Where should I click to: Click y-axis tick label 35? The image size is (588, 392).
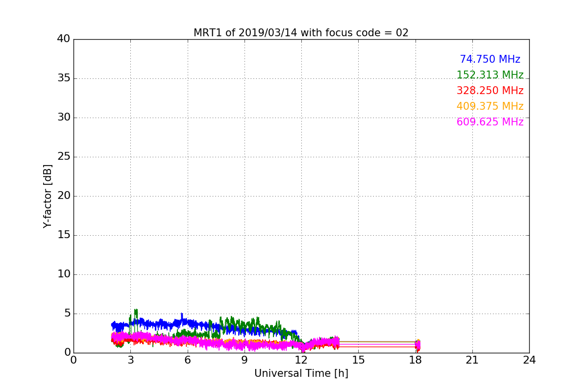64,78
